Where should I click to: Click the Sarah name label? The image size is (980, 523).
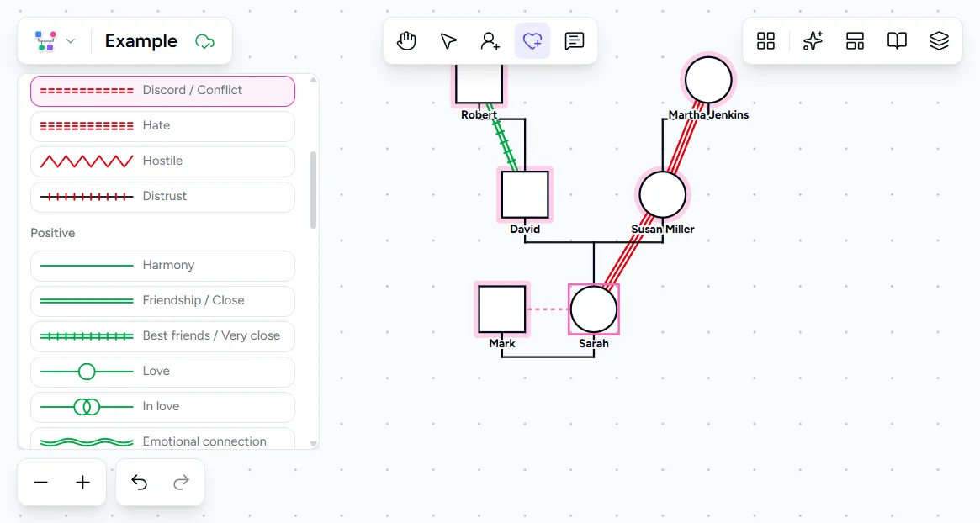click(594, 344)
